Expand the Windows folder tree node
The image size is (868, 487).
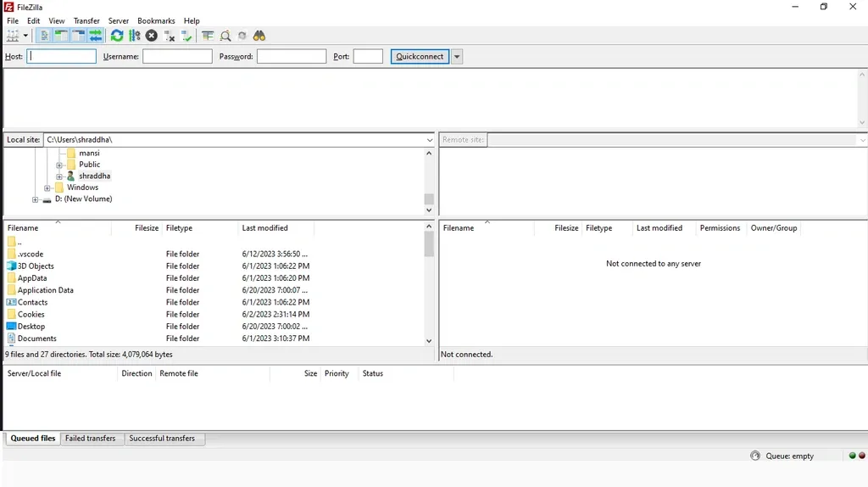pyautogui.click(x=47, y=188)
